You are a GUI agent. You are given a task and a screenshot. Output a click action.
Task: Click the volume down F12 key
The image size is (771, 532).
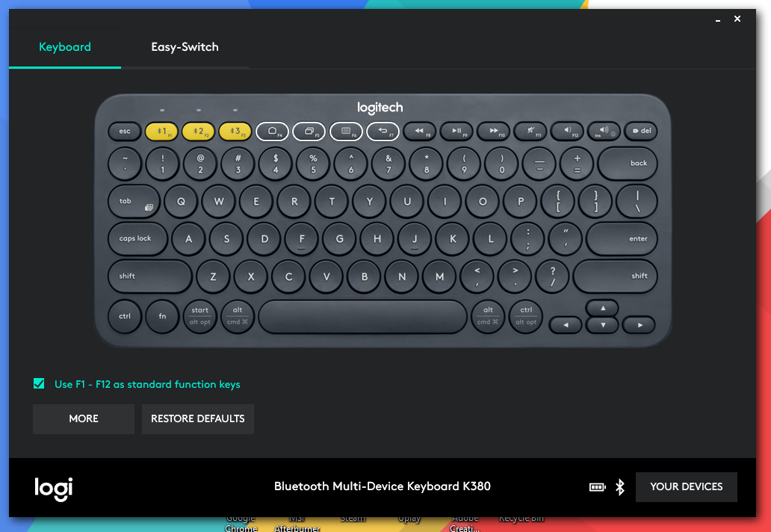tap(568, 131)
